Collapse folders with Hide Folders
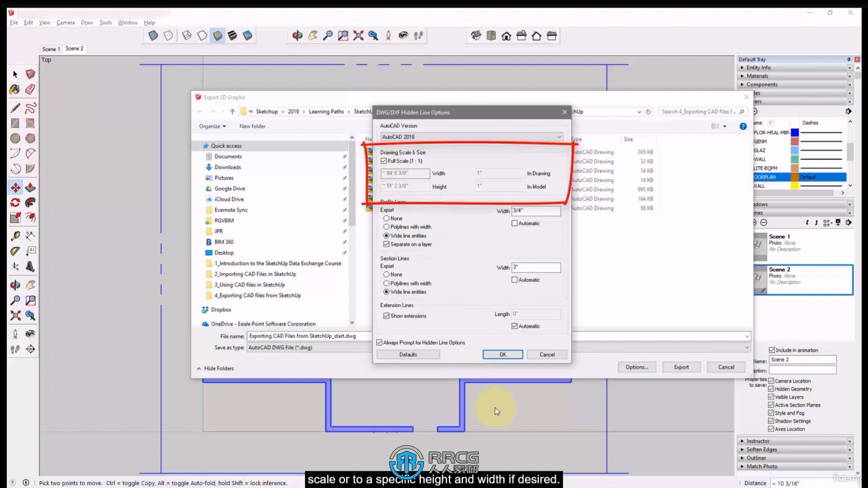The height and width of the screenshot is (488, 868). tap(215, 369)
